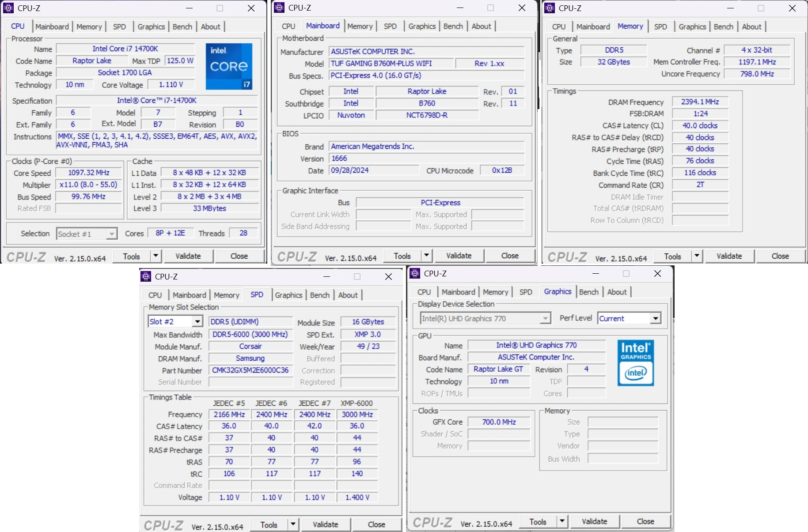Expand Tools arrow in the SPD window
The image size is (808, 532).
293,524
